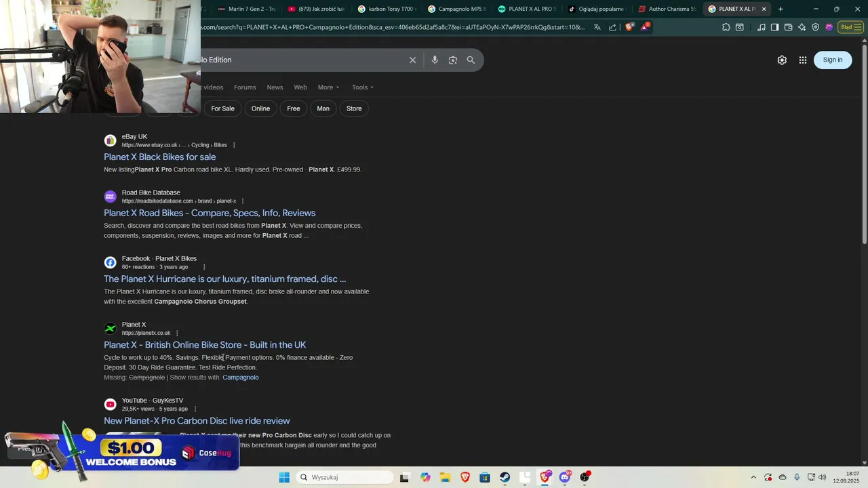Open more options for Road Bike Database result
Viewport: 868px width, 488px height.
(242, 201)
